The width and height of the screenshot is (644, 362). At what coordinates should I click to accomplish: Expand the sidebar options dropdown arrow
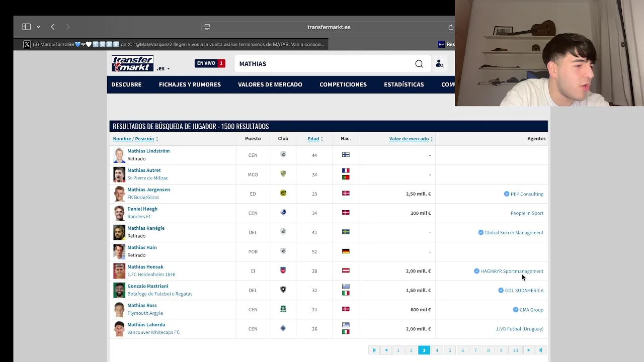point(38,27)
